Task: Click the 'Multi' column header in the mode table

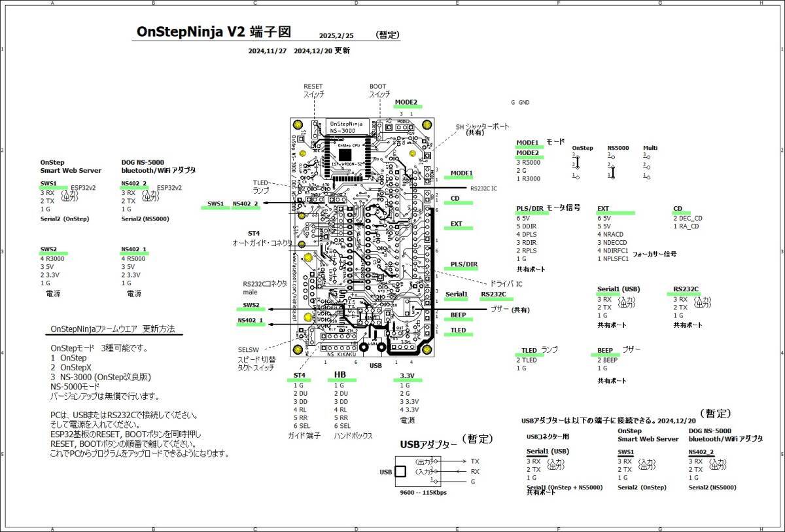Action: 650,148
